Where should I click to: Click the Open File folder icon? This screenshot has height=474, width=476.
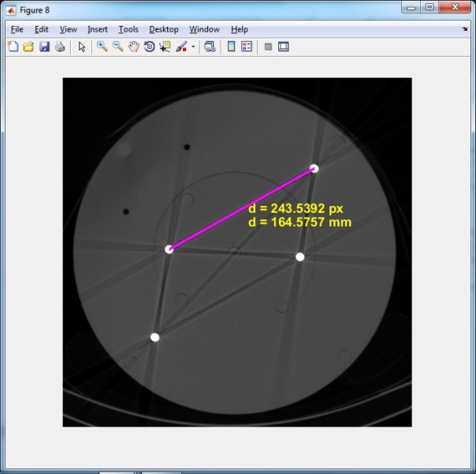tap(28, 47)
